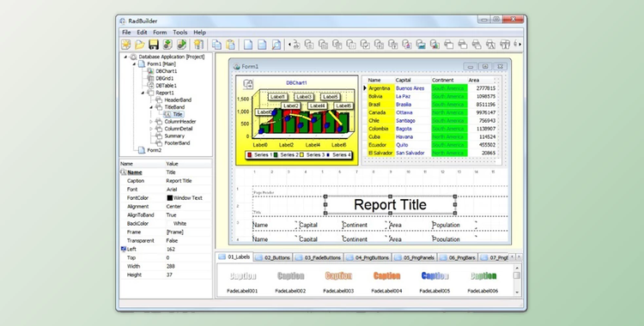Switch to the 05_PngPanels tab
Viewport: 644px width, 326px height.
point(415,258)
